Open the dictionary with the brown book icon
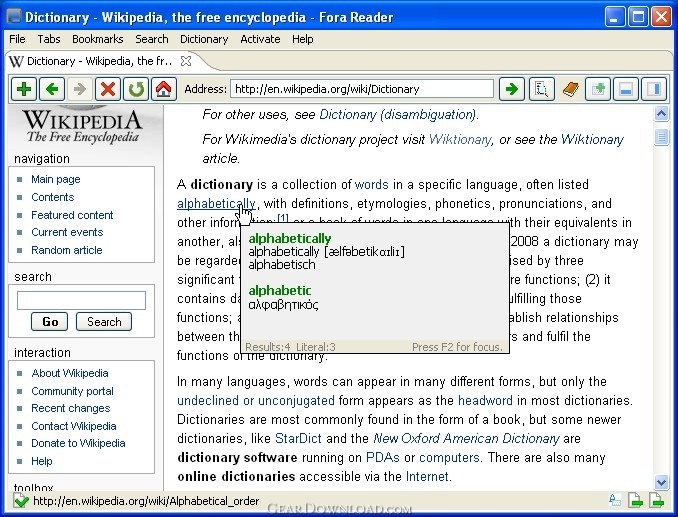This screenshot has width=678, height=517. tap(571, 89)
